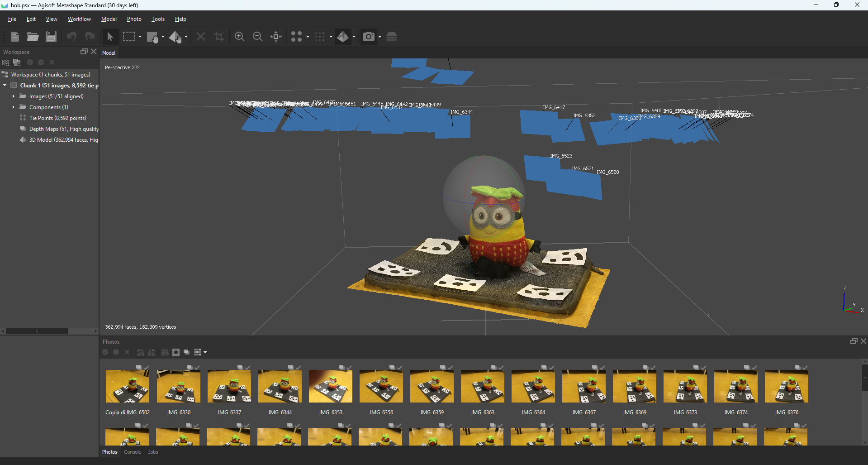Screen dimensions: 868x465
Task: Toggle the check mark on IMG_6344 thumbnail
Action: click(299, 367)
